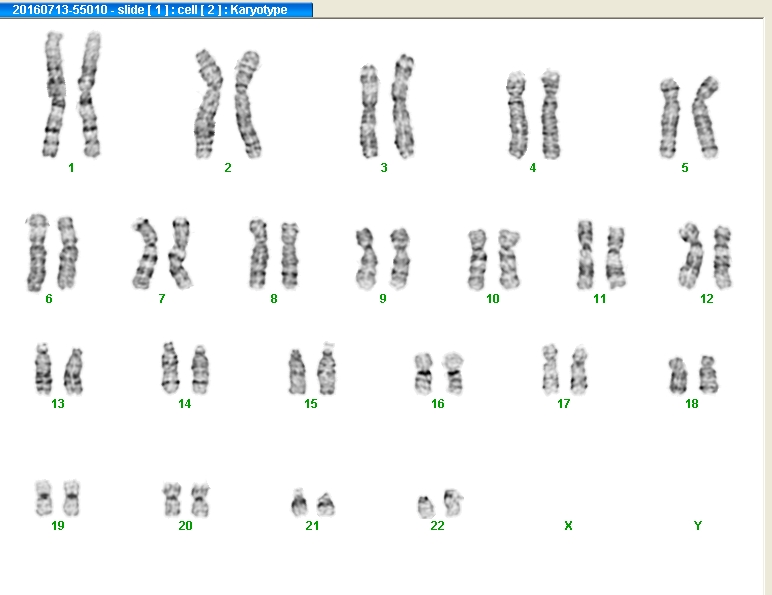Select the chromosome 15 pair image
Viewport: 772px width, 595px height.
[x=313, y=368]
